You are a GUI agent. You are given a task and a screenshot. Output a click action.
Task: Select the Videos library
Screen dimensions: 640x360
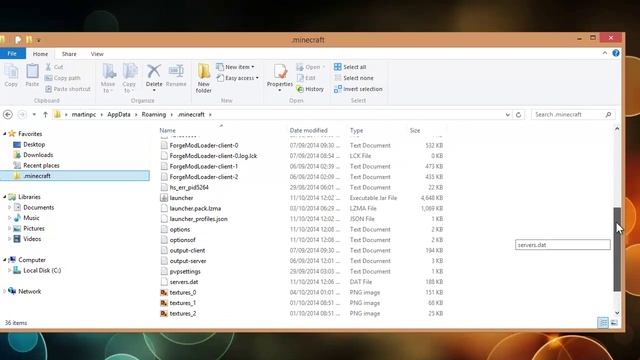pos(27,239)
